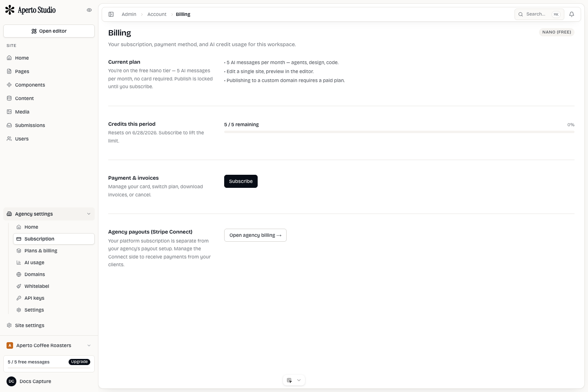Open notifications bell icon

(572, 14)
